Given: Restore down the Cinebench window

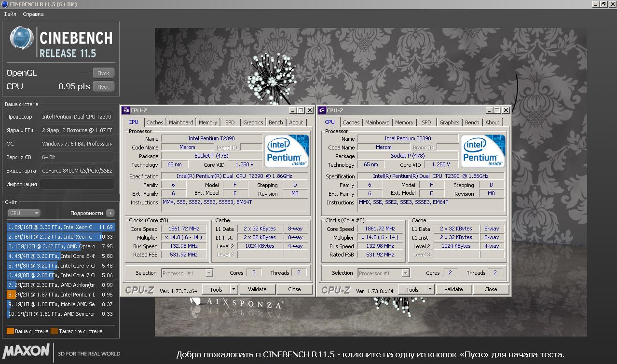Looking at the screenshot, I should coord(603,4).
